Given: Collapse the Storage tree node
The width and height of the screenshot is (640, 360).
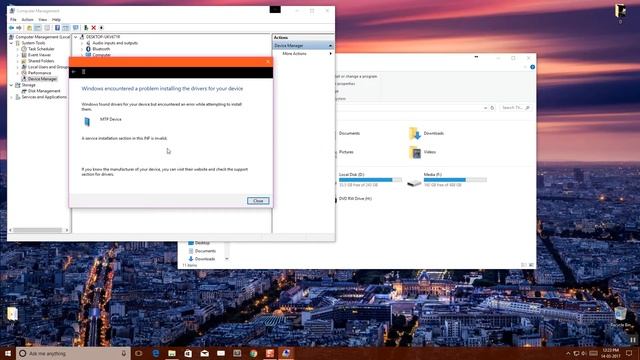Looking at the screenshot, I should (11, 85).
